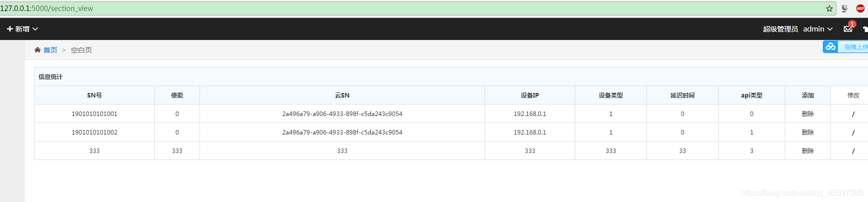Select the SN cell 1901010101001

tap(94, 113)
